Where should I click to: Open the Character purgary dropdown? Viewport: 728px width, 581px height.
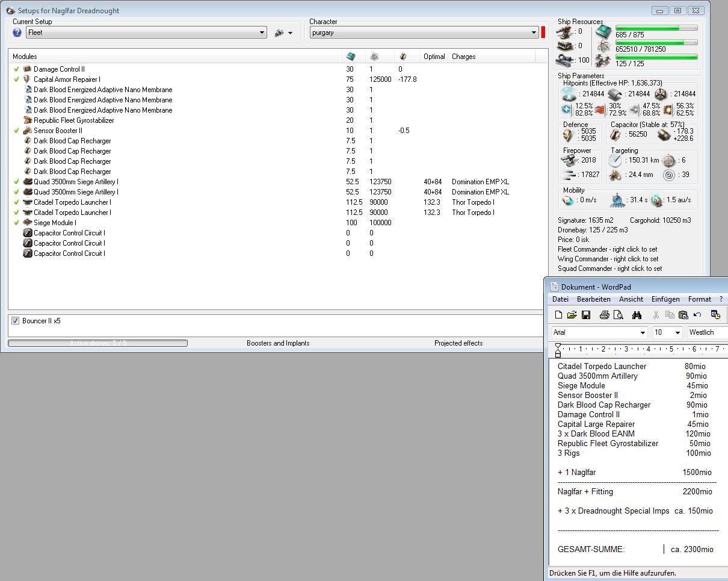[534, 33]
